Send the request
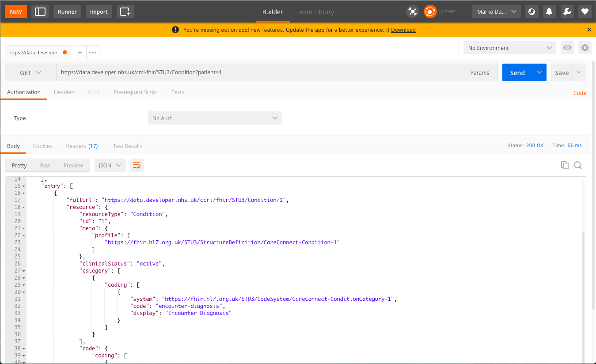Image resolution: width=596 pixels, height=364 pixels. point(517,72)
